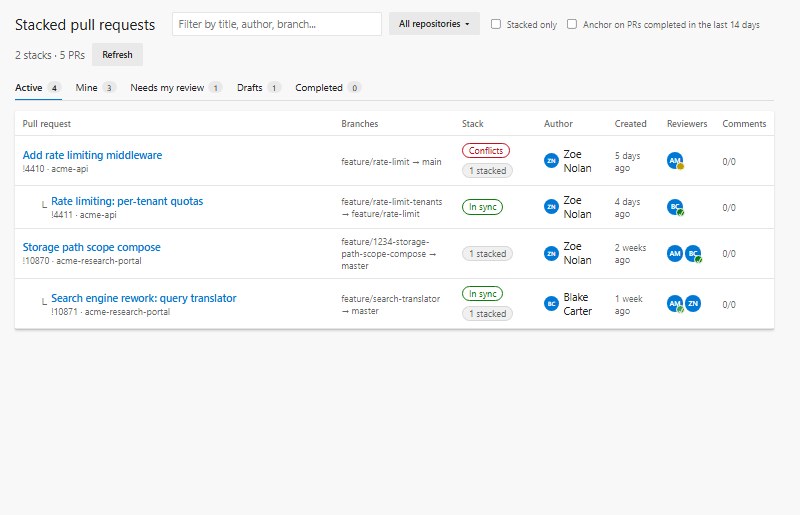Click the Created column header
This screenshot has width=800, height=515.
630,124
